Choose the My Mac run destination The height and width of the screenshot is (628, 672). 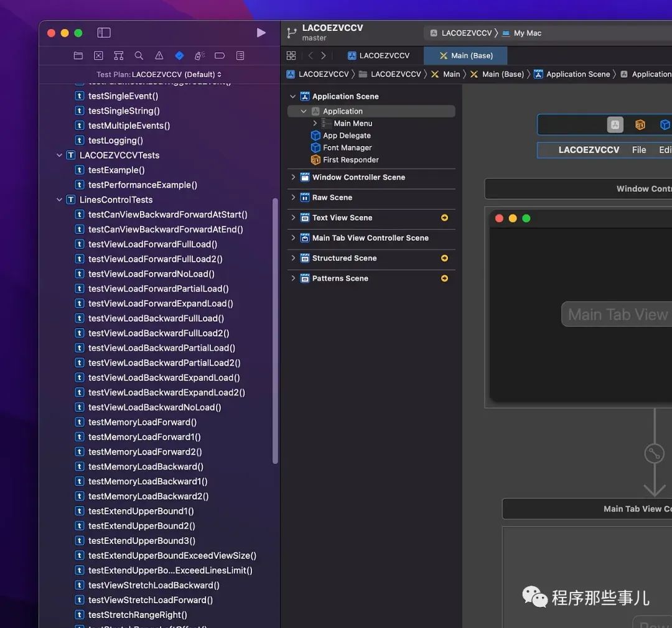[522, 33]
